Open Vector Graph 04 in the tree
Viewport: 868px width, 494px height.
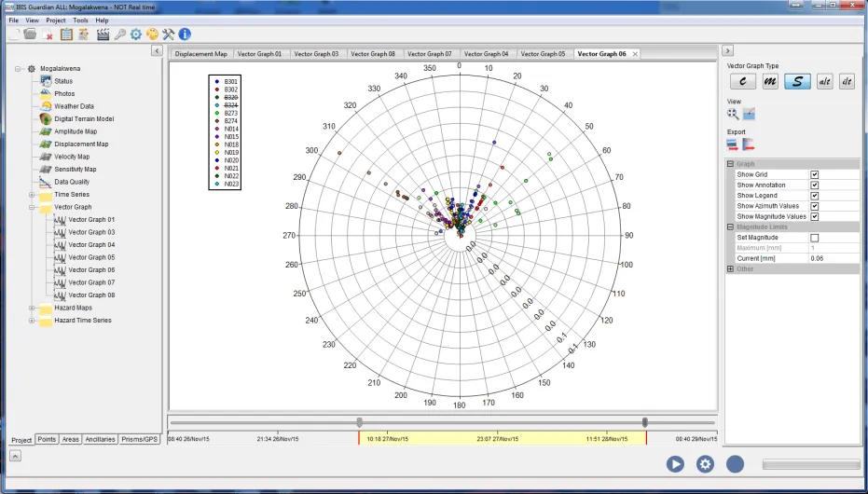(x=91, y=245)
